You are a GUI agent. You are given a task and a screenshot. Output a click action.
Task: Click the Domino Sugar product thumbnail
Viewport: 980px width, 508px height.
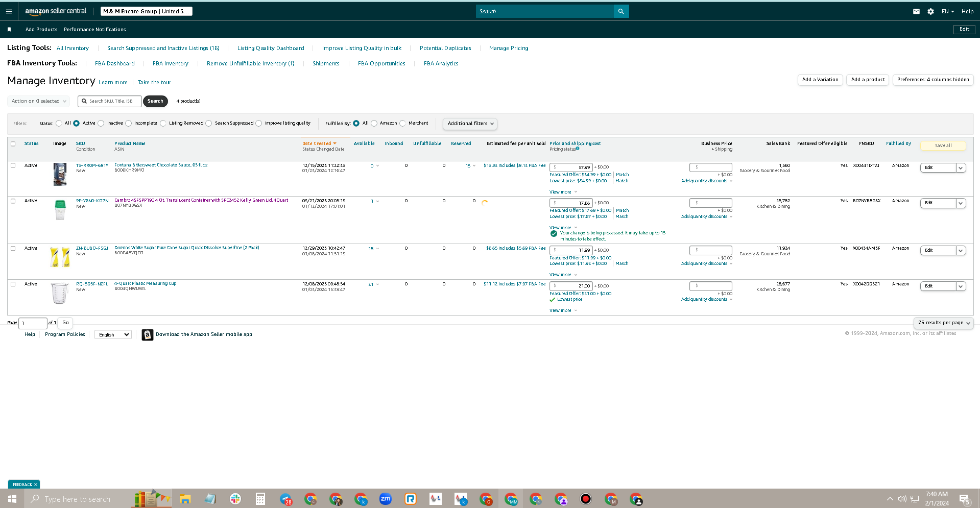(x=60, y=257)
